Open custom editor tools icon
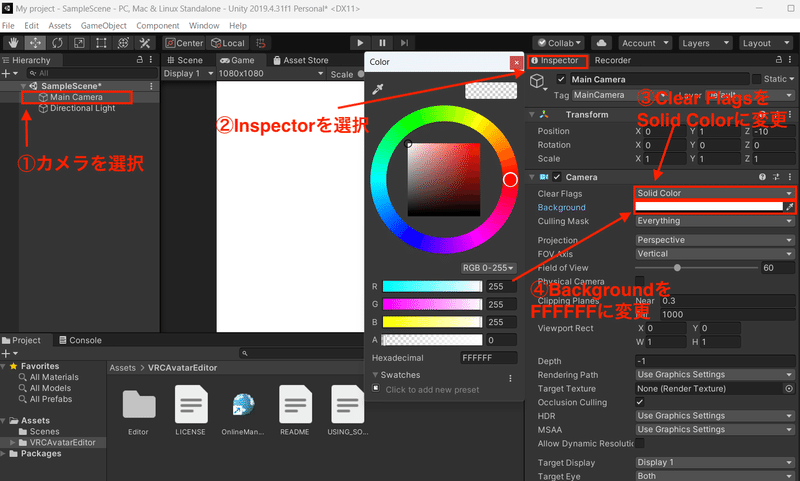 (x=145, y=43)
